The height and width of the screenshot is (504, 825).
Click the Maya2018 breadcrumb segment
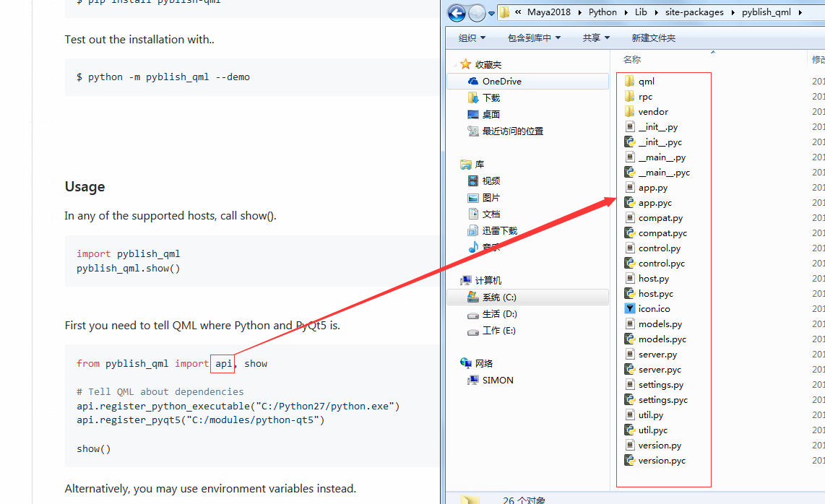tap(549, 12)
